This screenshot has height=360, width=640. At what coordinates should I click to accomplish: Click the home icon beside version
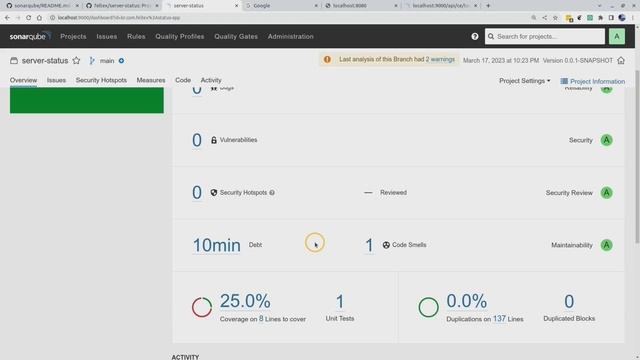621,60
